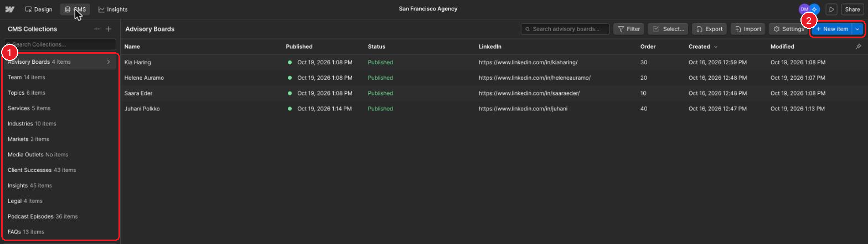Viewport: 868px width, 244px height.
Task: Open the collection Settings button
Action: (x=788, y=29)
